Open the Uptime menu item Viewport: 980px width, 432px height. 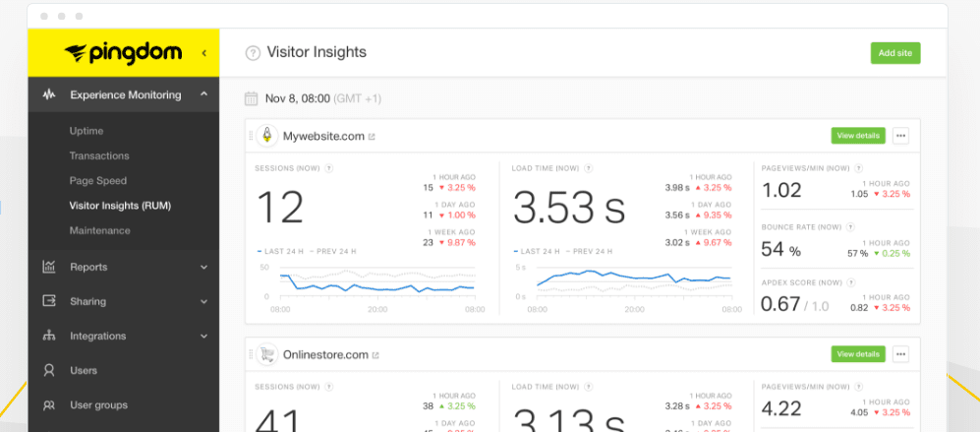click(x=86, y=131)
